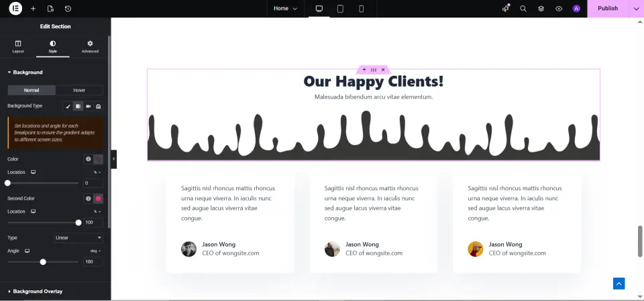Open the Advanced tab
Viewport: 644px width, 301px height.
point(90,47)
